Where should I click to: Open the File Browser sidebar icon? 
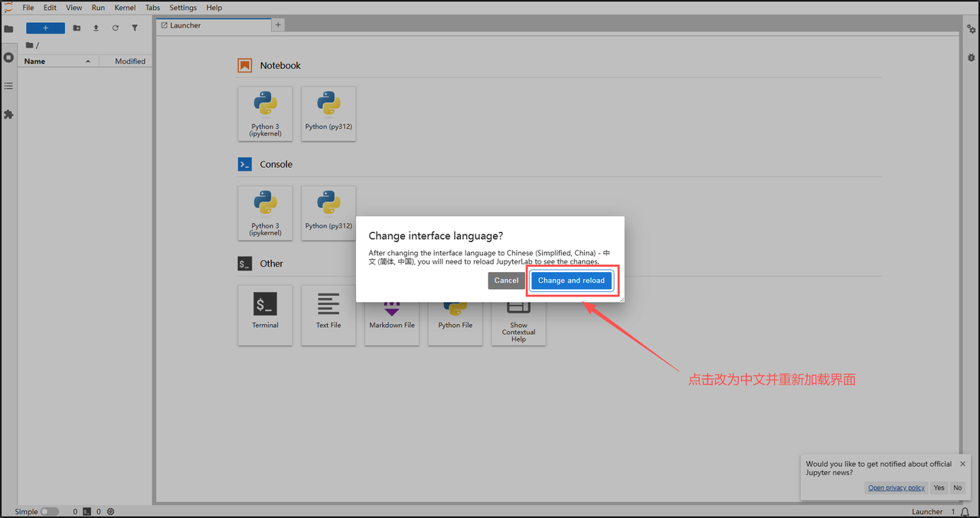(x=8, y=29)
